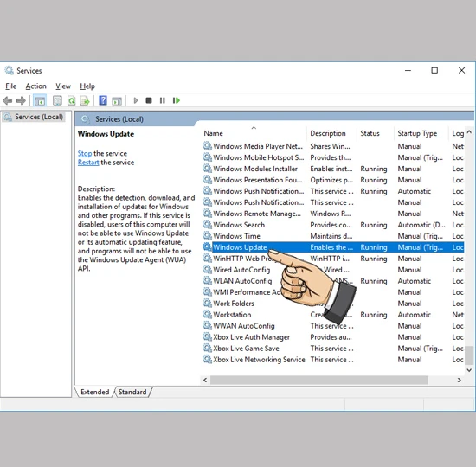Click the Export List toolbar icon
The height and width of the screenshot is (467, 476).
[85, 100]
